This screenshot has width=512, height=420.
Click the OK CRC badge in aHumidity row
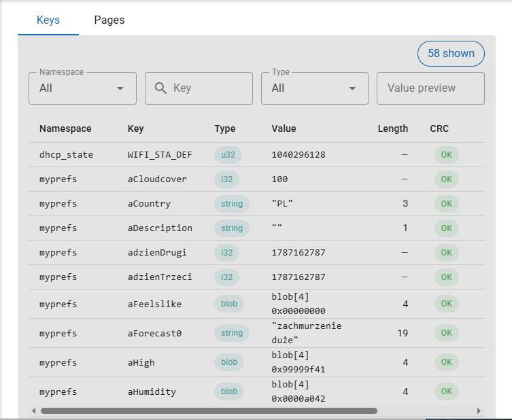(x=446, y=391)
